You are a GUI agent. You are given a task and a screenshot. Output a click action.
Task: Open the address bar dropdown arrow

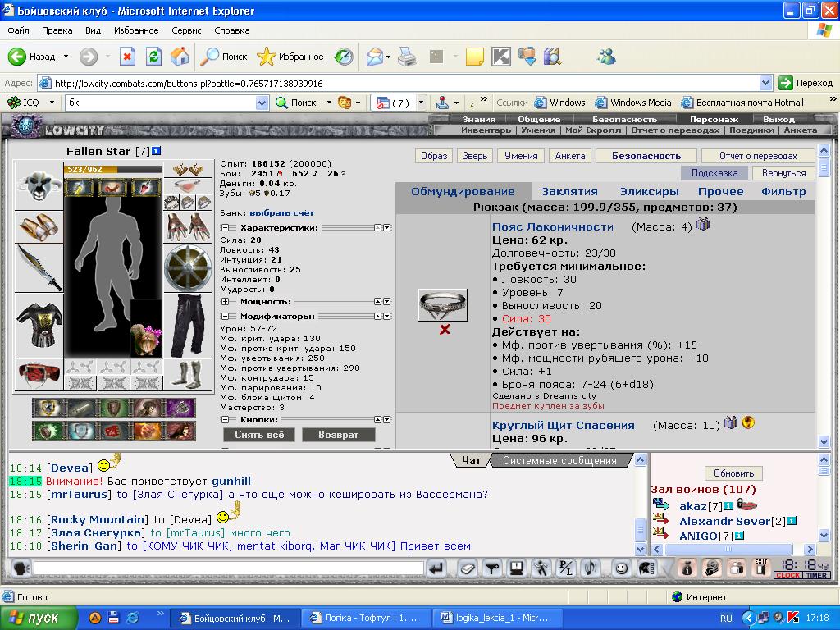(765, 83)
